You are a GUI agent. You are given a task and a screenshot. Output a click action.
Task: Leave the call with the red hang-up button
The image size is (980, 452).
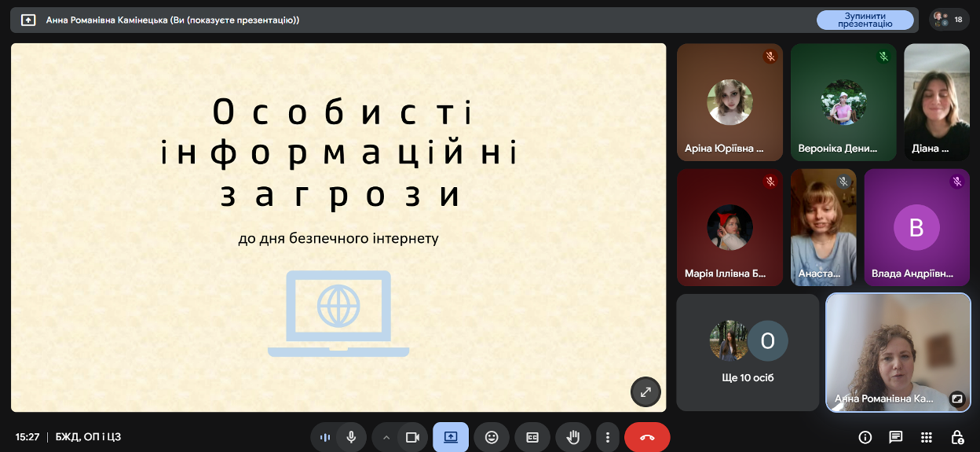pos(647,437)
